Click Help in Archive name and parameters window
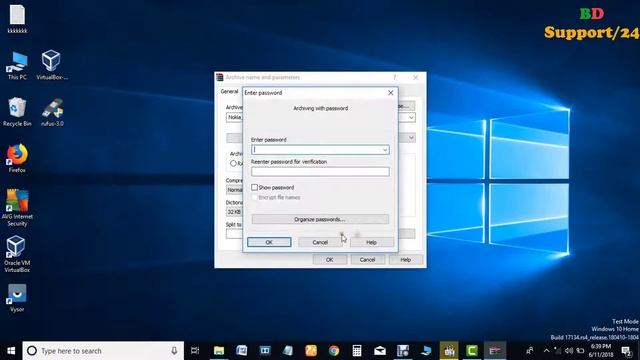Viewport: 640px width, 360px height. coord(406,260)
